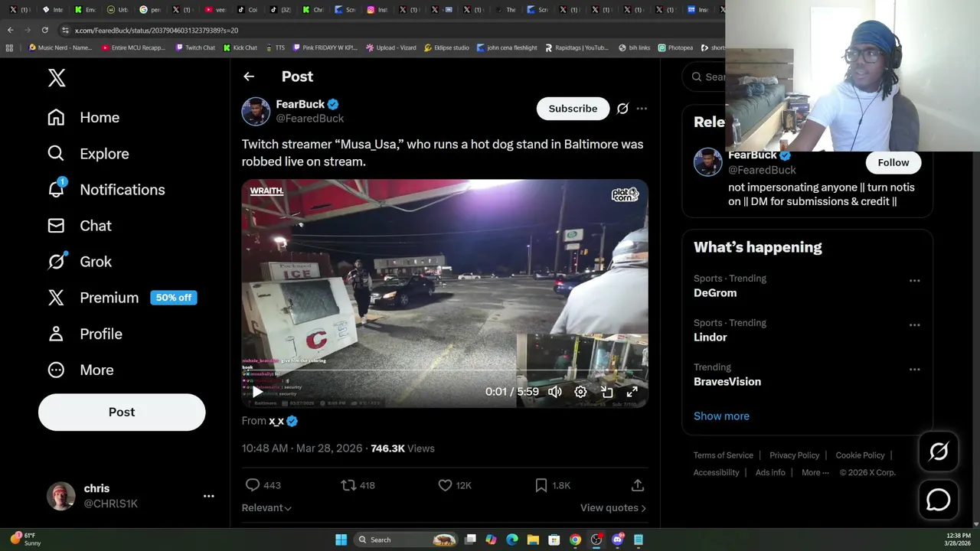Expand the Relevant replies sort dropdown
This screenshot has width=980, height=551.
point(266,507)
